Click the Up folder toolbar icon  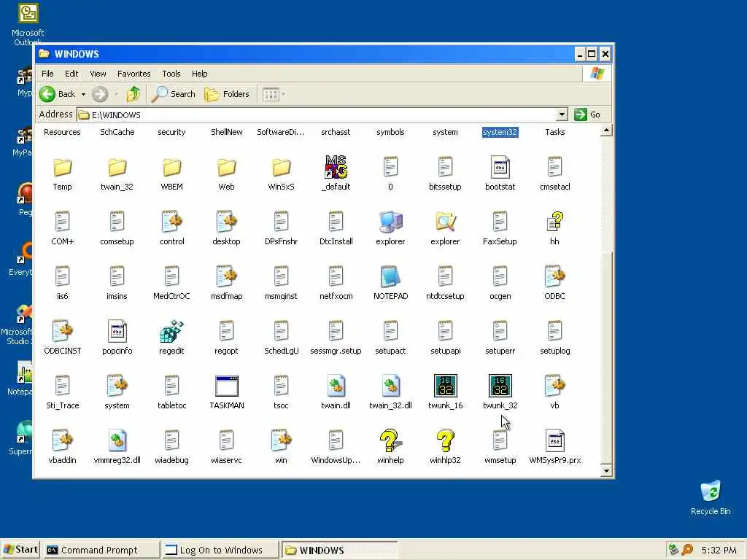click(x=133, y=94)
